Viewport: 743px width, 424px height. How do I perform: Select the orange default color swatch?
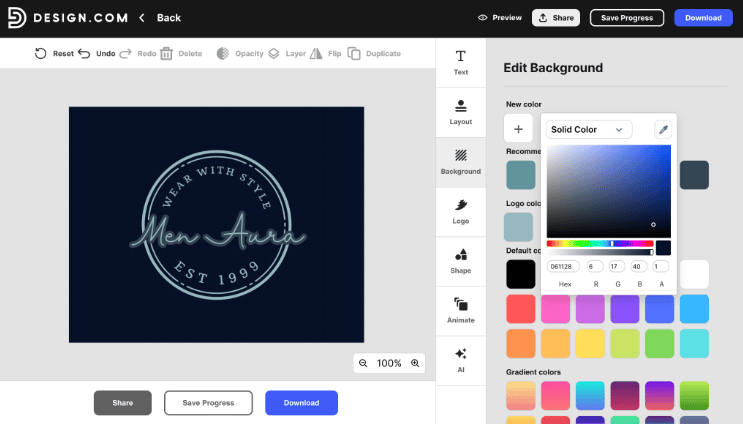point(521,343)
